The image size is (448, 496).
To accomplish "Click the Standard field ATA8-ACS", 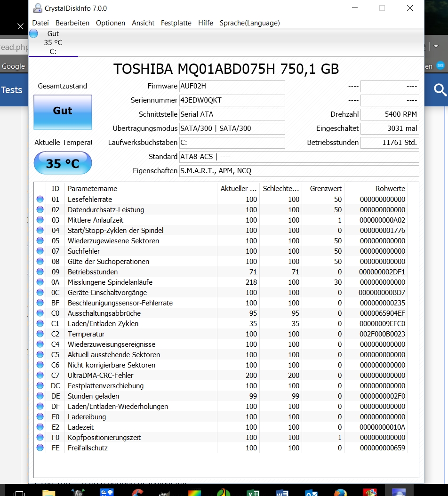I will (x=299, y=157).
